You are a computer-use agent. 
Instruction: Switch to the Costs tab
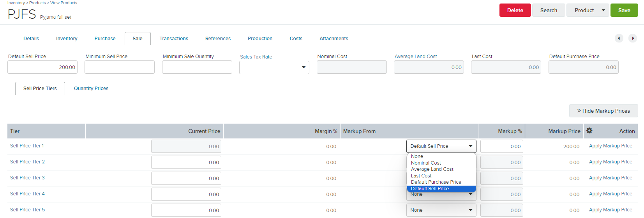296,39
